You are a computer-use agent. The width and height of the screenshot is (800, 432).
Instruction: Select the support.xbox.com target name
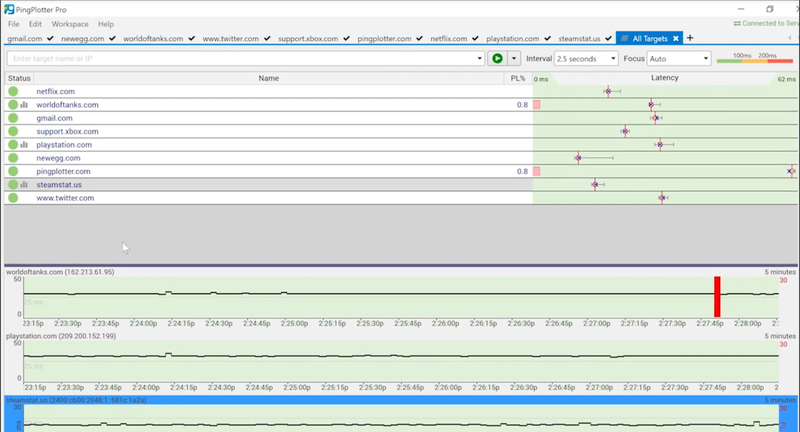67,131
